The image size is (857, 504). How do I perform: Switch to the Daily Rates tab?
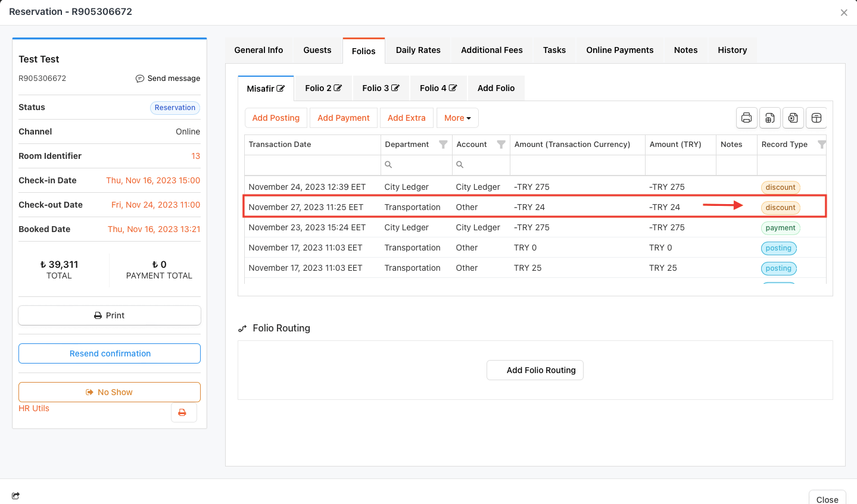418,50
